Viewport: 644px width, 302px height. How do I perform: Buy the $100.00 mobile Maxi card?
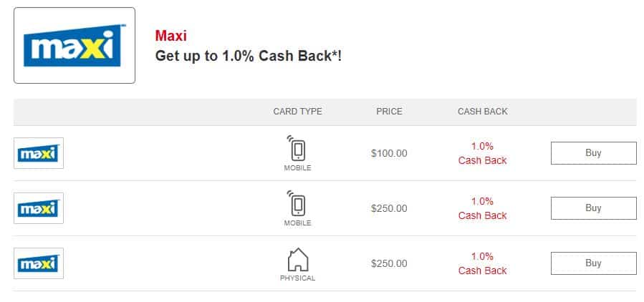click(x=593, y=153)
